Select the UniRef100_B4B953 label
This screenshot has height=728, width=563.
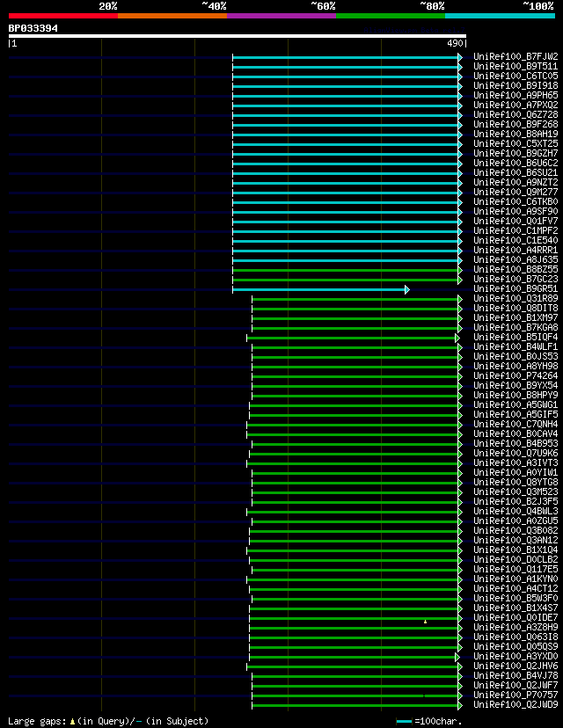point(515,444)
